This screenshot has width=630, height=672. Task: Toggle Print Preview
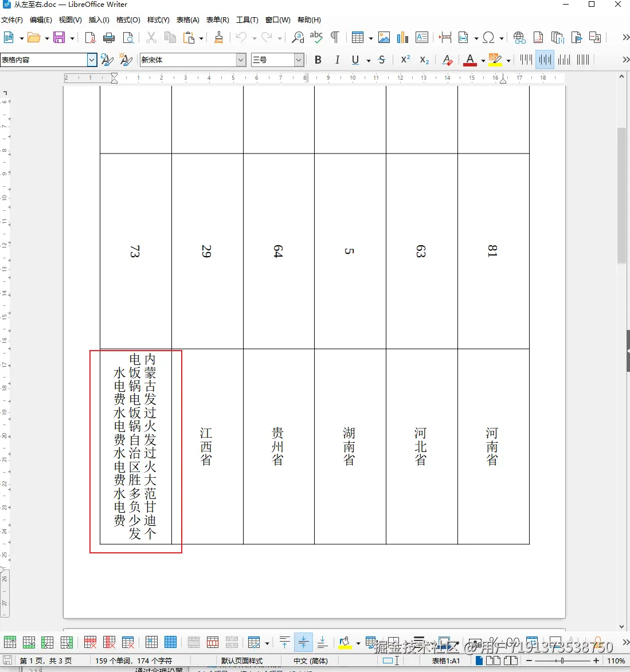pos(128,38)
